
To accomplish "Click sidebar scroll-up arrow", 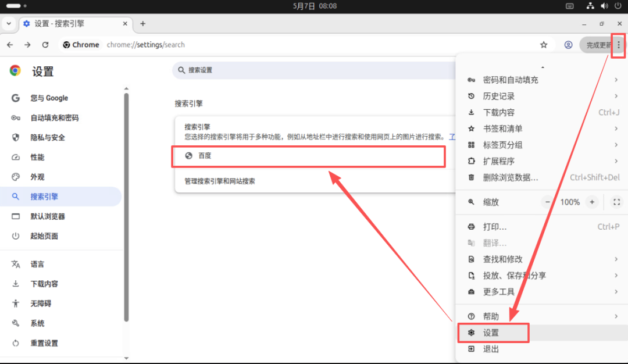I will 126,88.
